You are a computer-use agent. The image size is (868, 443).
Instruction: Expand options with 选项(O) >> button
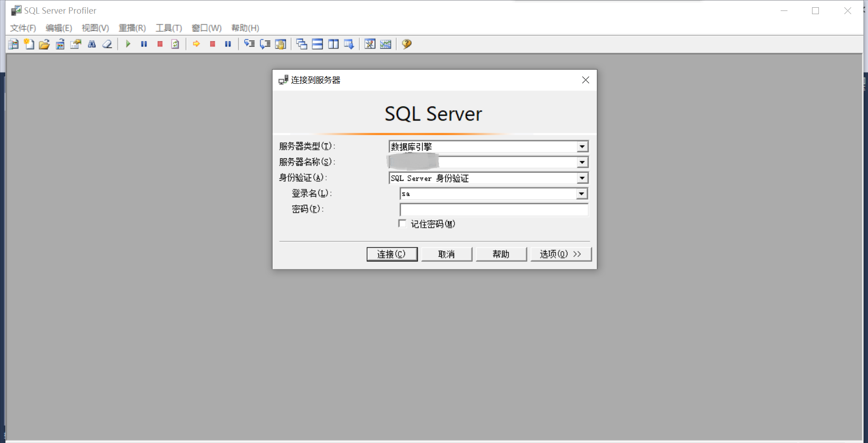click(x=560, y=254)
